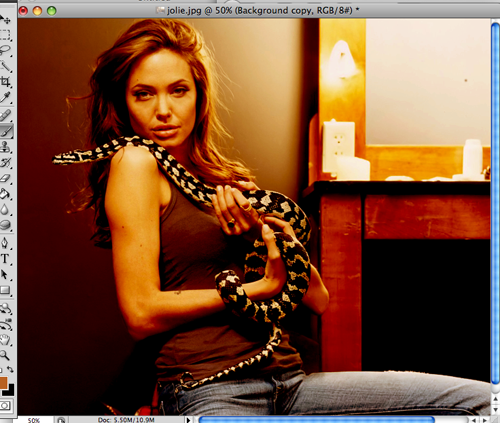Image resolution: width=500 pixels, height=423 pixels.
Task: Choose the Hand tool
Action: [x=5, y=340]
